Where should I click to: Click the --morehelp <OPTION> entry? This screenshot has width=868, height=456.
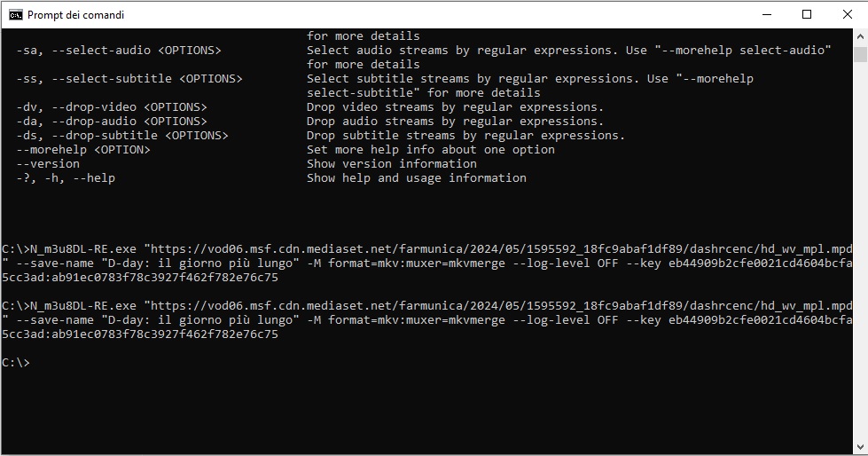[x=83, y=150]
